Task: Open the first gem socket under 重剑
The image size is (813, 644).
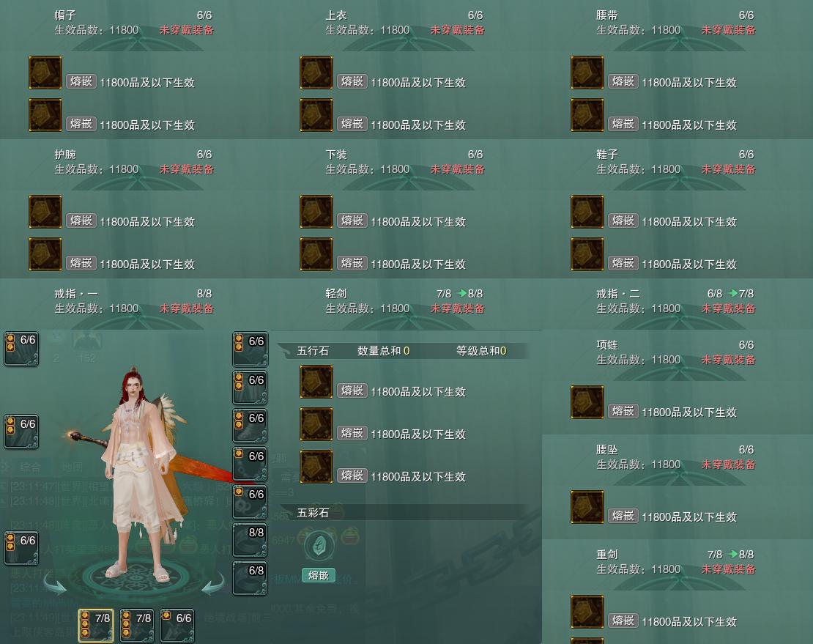Action: [x=587, y=611]
